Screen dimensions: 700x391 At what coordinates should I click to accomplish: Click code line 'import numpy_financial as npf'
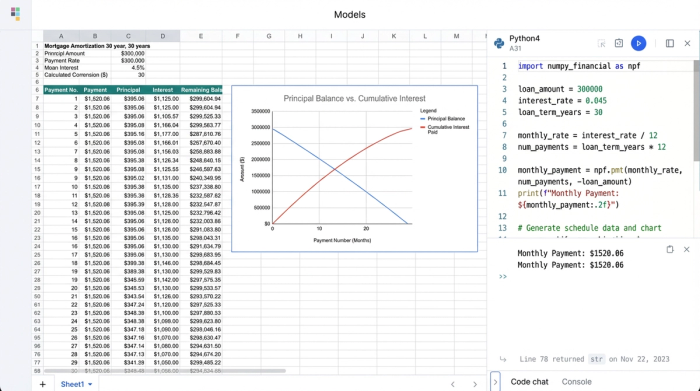pos(579,66)
